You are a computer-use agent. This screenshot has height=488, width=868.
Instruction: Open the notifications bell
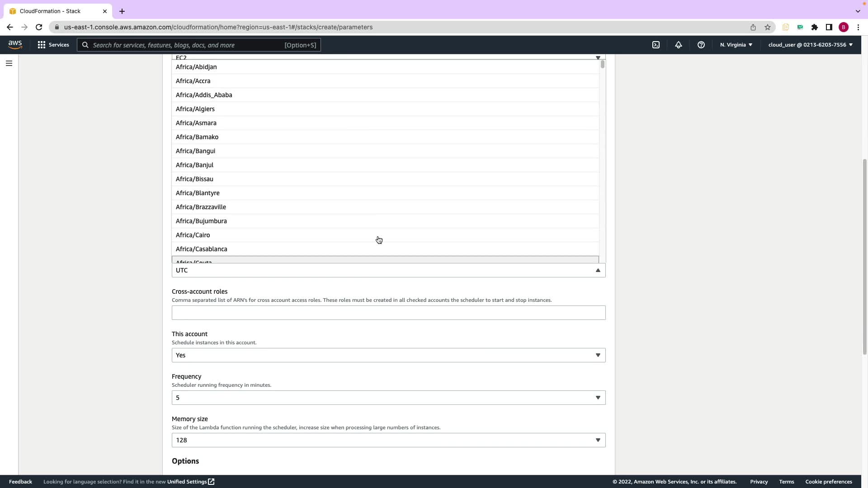point(678,45)
